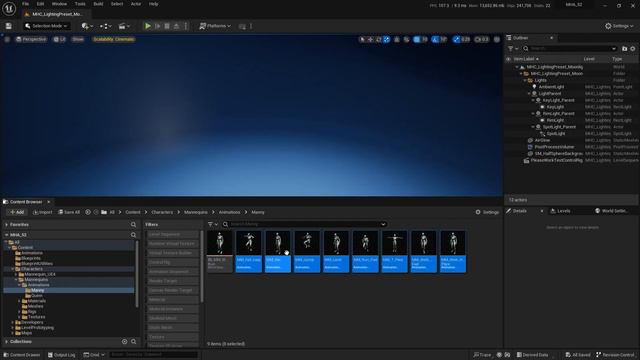Open the Outliner filter dropdown
The height and width of the screenshot is (360, 640).
(512, 49)
